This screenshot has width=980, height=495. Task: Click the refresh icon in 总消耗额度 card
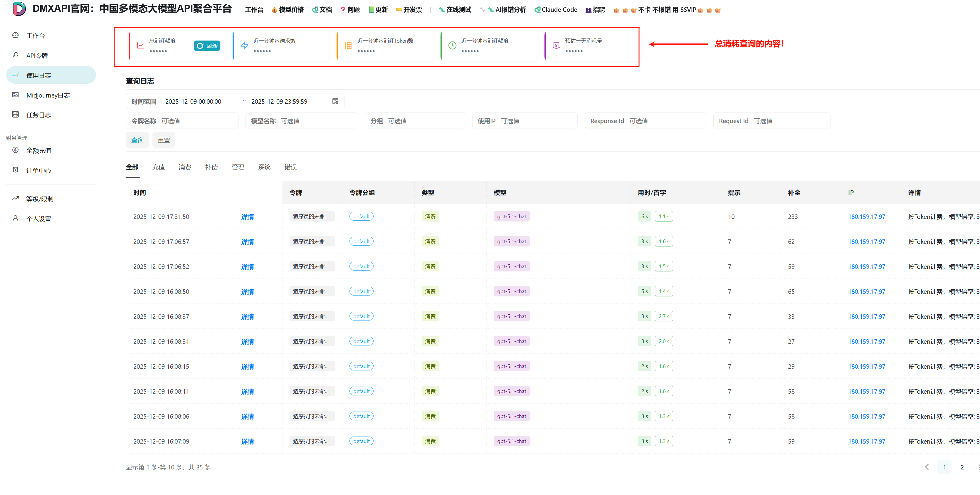coord(200,46)
